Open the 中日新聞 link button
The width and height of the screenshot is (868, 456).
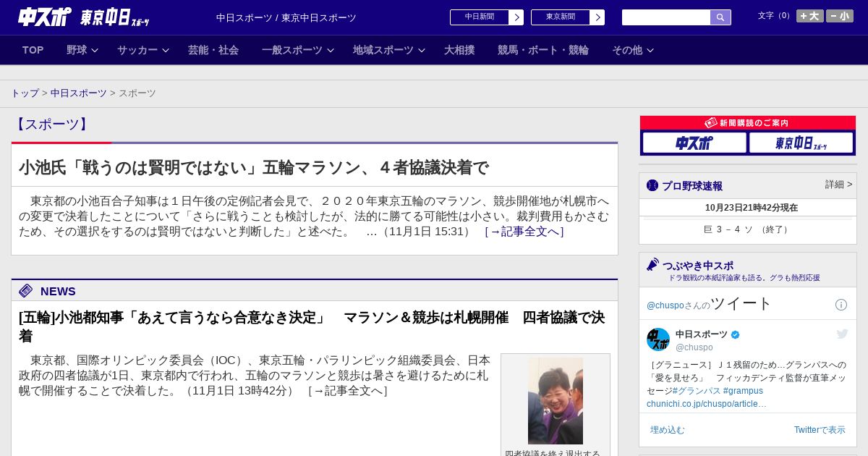[486, 17]
